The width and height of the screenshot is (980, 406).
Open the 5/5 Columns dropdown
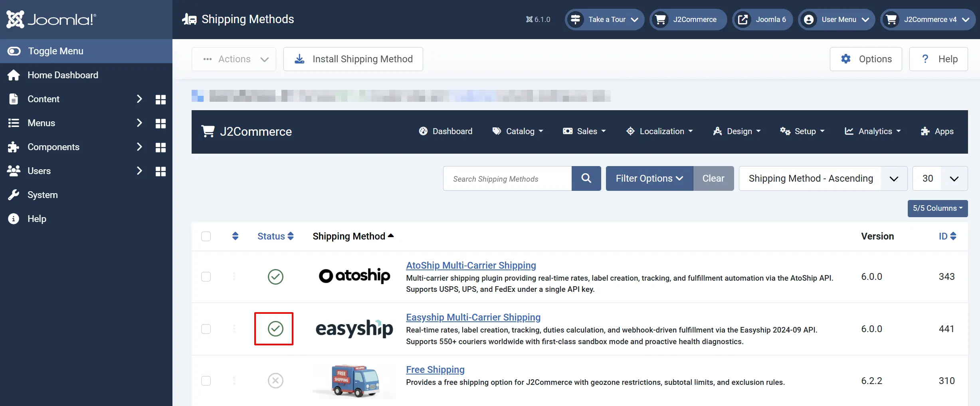[x=938, y=208]
